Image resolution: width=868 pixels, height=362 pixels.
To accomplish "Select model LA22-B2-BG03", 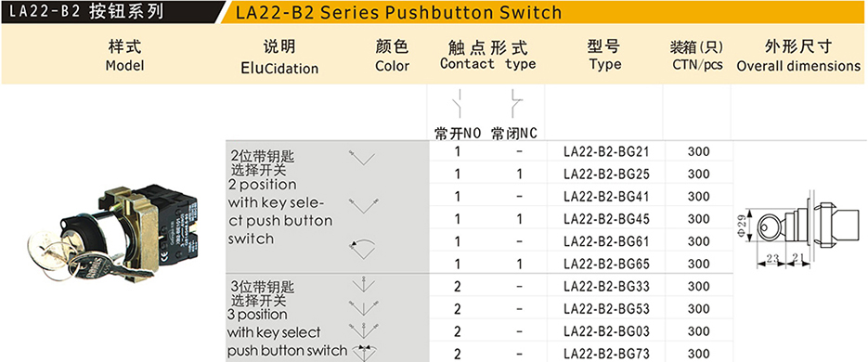I will tap(606, 331).
